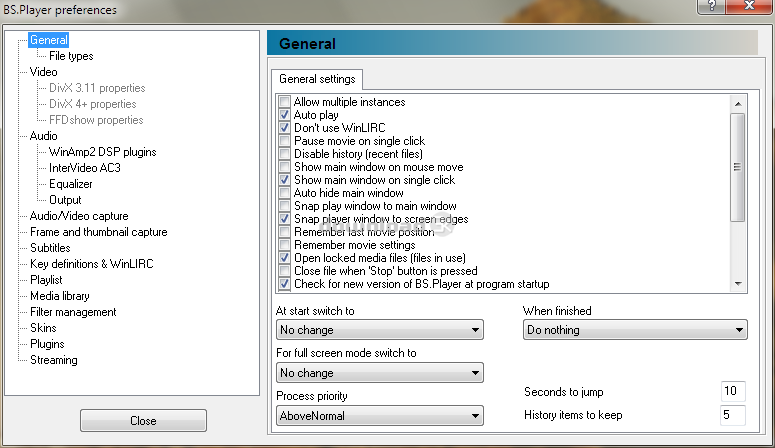The width and height of the screenshot is (775, 448).
Task: Open Filter management settings
Action: pos(73,312)
